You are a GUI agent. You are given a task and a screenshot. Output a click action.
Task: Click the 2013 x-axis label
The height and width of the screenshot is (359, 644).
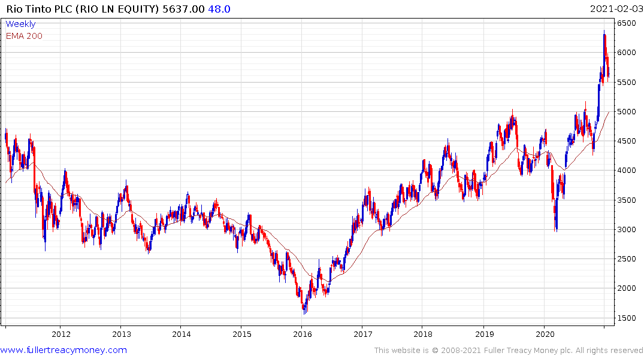(122, 334)
